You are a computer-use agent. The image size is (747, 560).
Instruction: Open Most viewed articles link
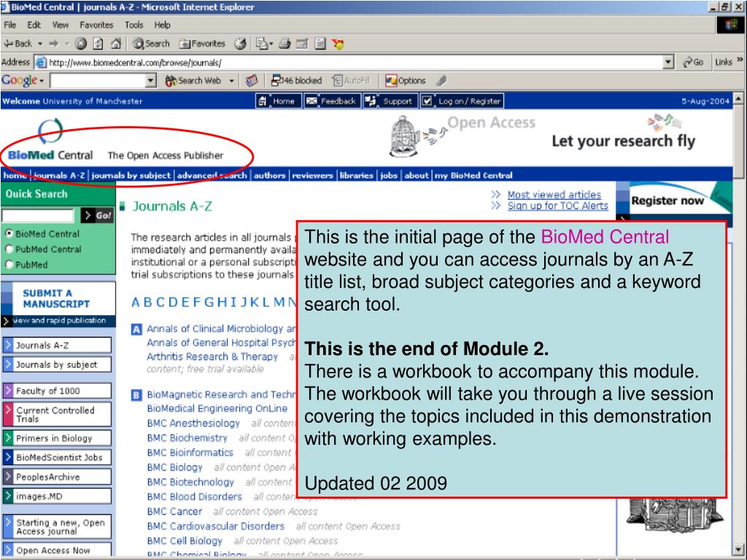coord(554,194)
